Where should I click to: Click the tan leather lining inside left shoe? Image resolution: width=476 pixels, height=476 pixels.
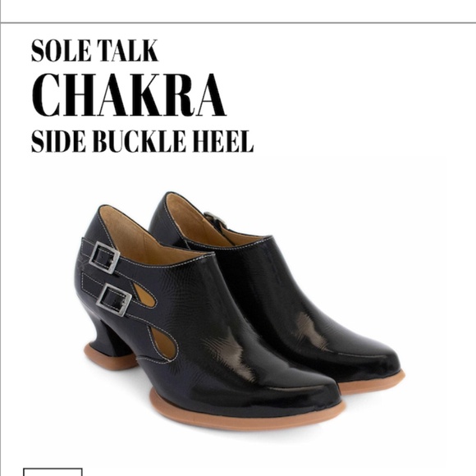click(146, 240)
